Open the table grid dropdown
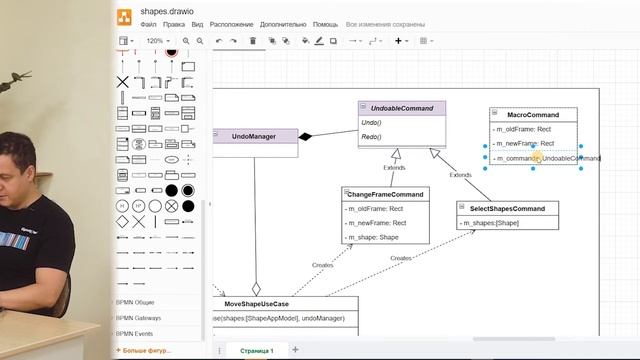Image resolution: width=640 pixels, height=360 pixels. click(426, 41)
